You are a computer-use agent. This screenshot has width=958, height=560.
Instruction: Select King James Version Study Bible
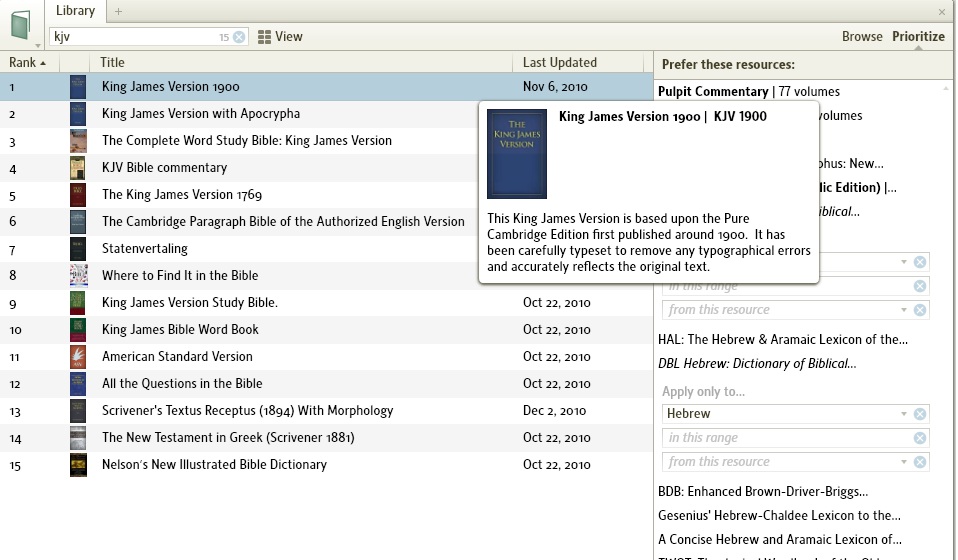pos(190,302)
